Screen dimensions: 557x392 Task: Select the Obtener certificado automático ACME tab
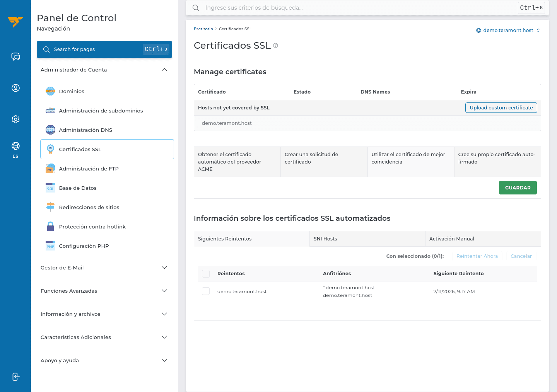tap(237, 162)
